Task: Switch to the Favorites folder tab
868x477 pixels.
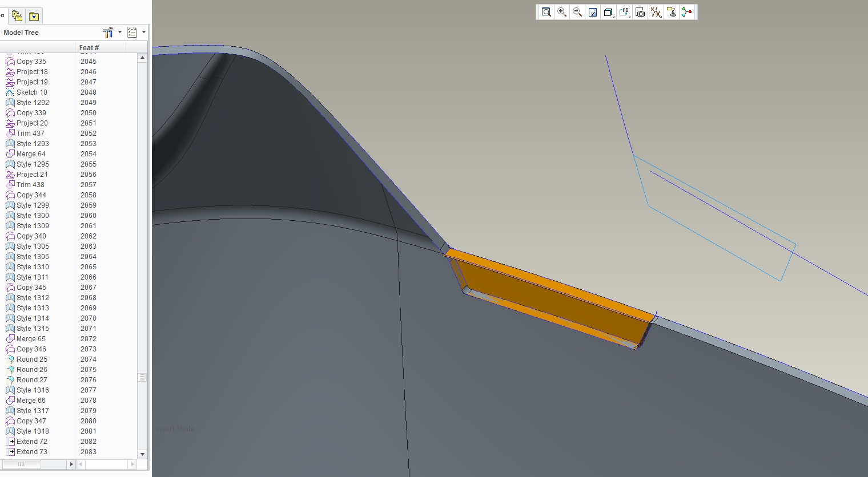Action: pos(34,16)
